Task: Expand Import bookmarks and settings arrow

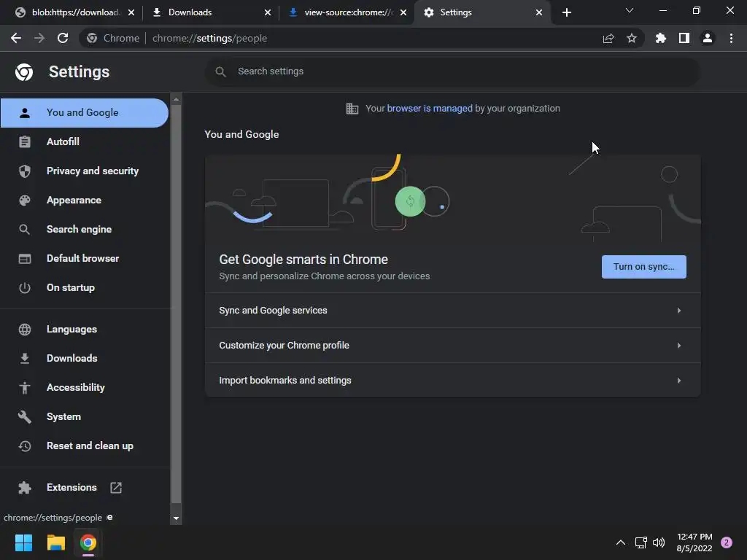Action: click(x=679, y=381)
